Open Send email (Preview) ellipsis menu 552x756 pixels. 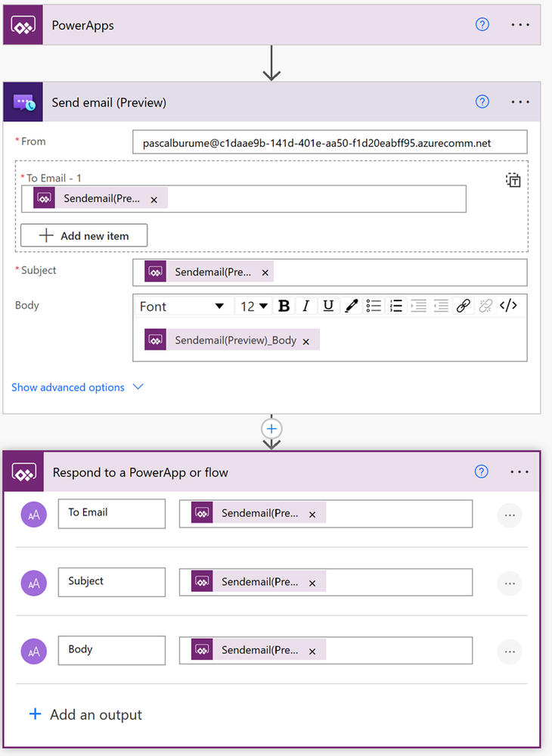pyautogui.click(x=520, y=101)
